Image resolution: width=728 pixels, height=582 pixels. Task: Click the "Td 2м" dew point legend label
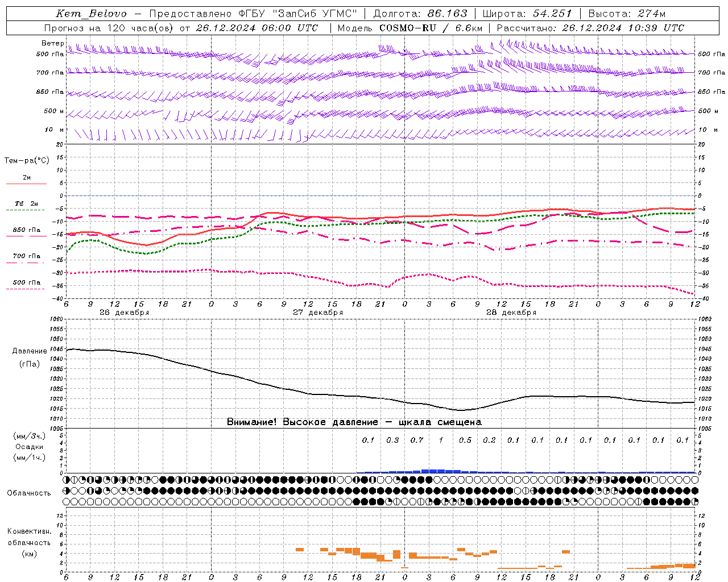[x=26, y=203]
